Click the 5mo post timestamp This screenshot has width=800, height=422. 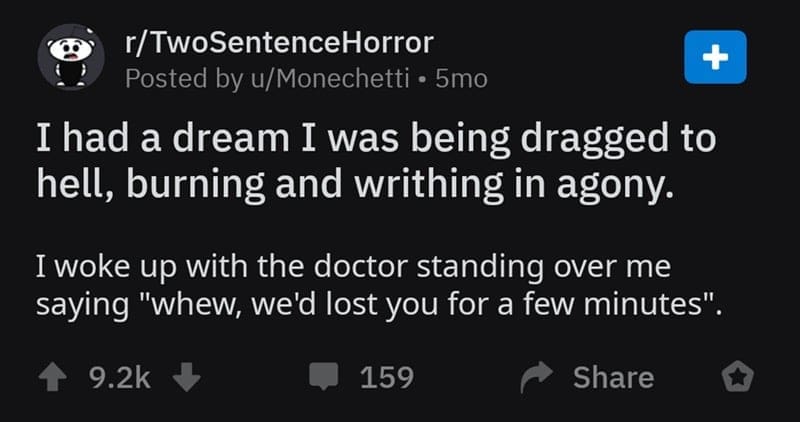click(462, 79)
